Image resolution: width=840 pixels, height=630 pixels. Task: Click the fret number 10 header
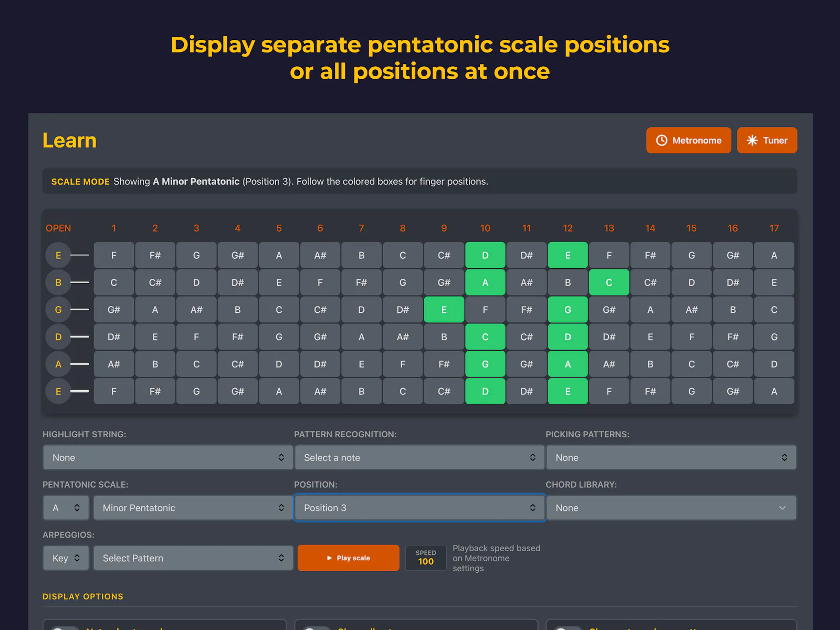click(x=485, y=228)
